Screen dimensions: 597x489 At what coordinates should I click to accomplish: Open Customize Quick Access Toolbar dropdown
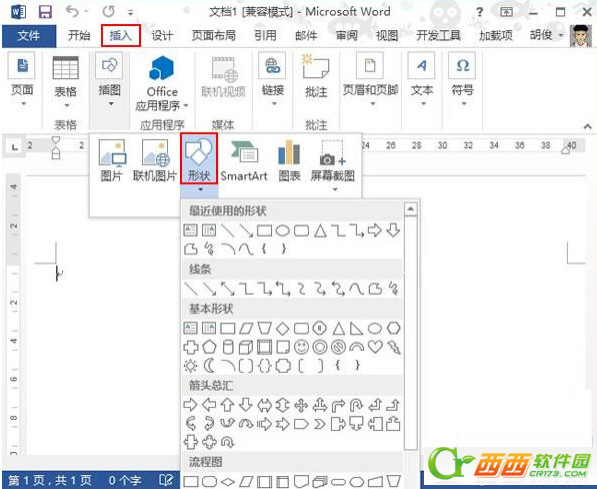pyautogui.click(x=130, y=13)
